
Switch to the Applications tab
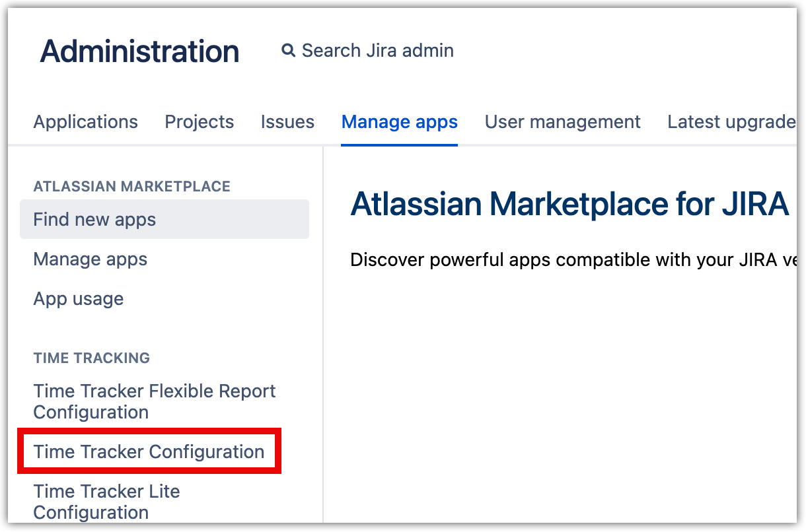pos(86,122)
